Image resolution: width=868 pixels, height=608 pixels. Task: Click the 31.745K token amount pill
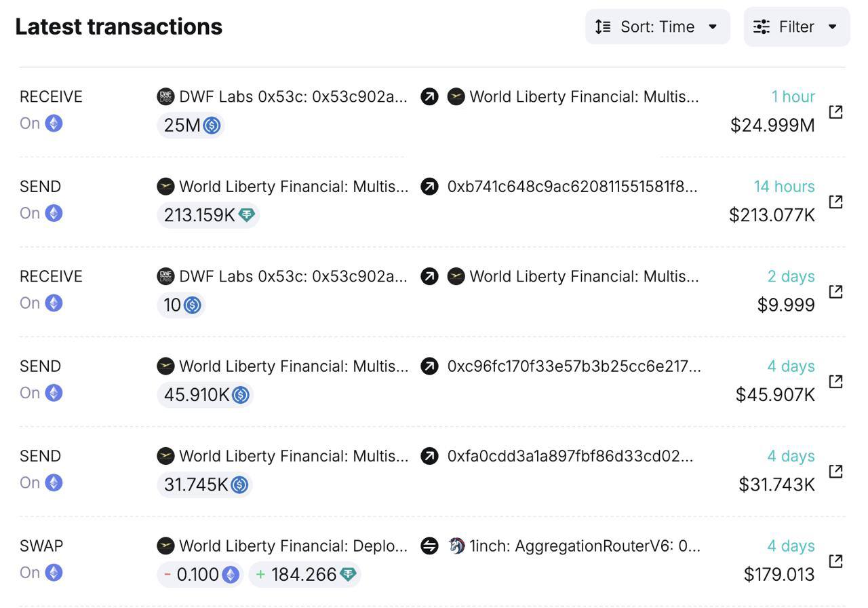[204, 484]
